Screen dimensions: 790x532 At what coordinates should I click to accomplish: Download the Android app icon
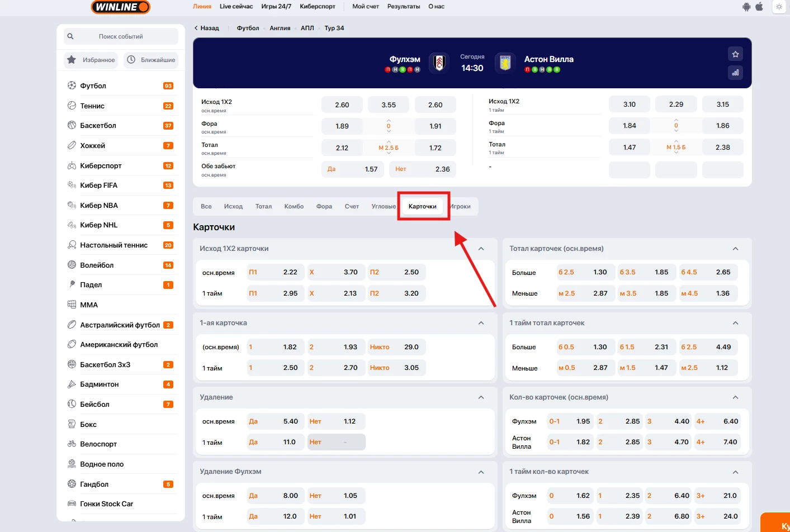tap(746, 7)
